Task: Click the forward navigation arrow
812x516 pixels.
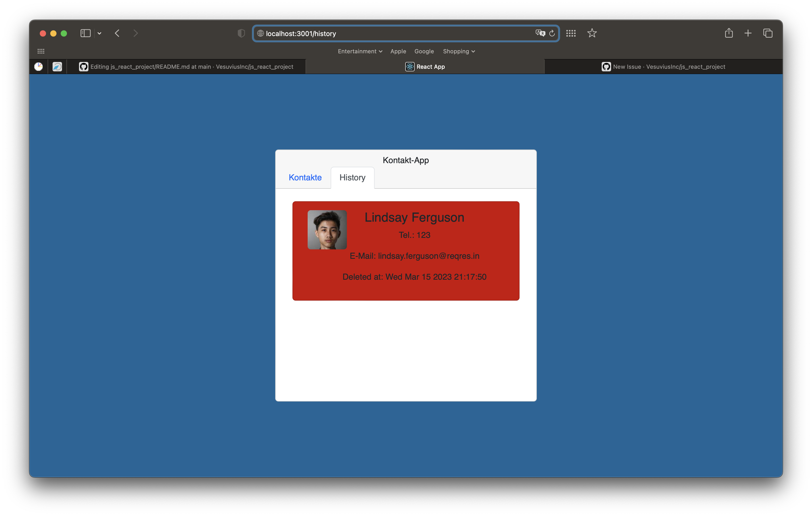Action: (136, 33)
